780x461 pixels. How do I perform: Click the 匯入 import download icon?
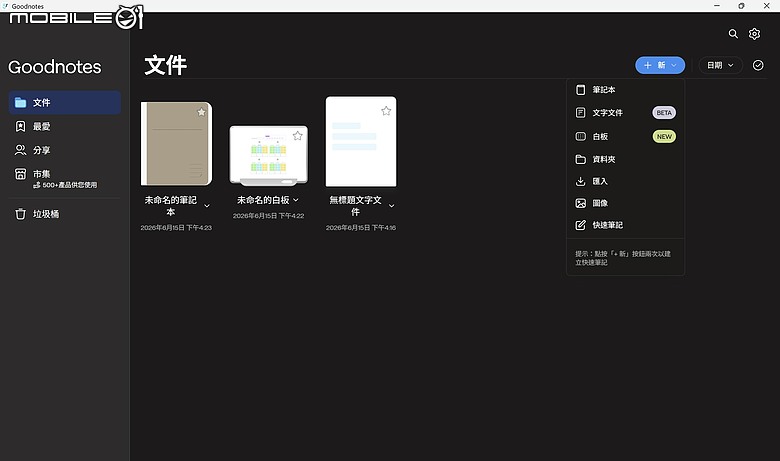click(x=580, y=182)
